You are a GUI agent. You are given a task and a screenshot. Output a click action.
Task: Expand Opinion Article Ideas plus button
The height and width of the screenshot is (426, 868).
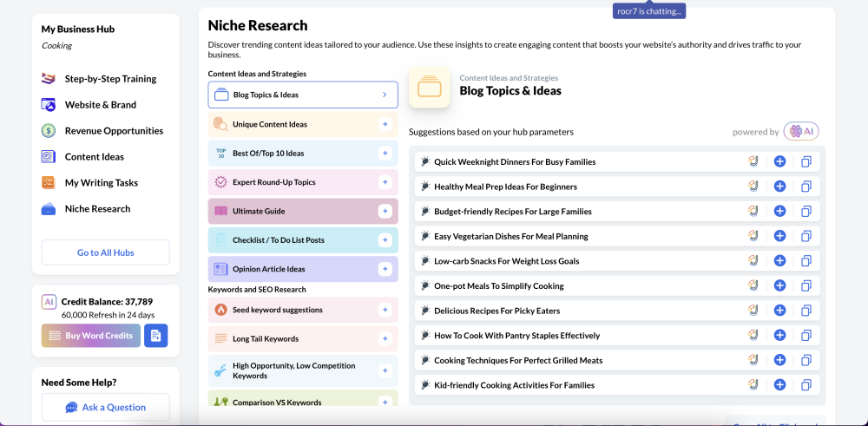tap(385, 269)
